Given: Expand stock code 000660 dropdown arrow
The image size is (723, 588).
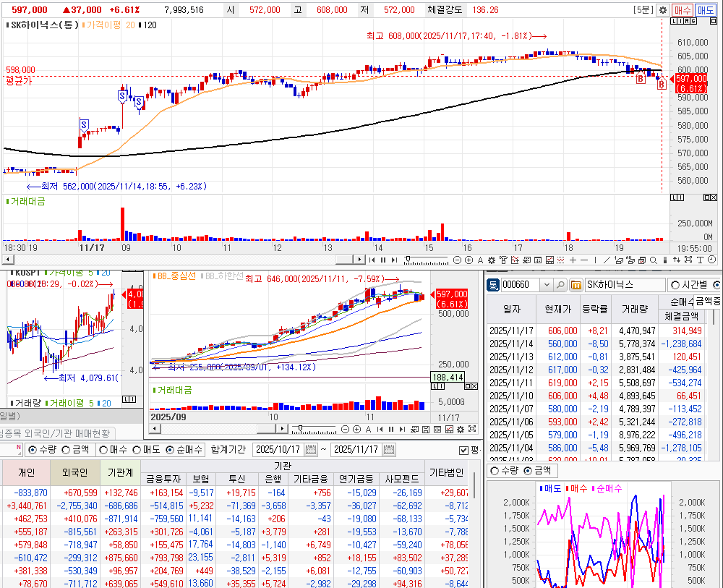Looking at the screenshot, I should [547, 285].
